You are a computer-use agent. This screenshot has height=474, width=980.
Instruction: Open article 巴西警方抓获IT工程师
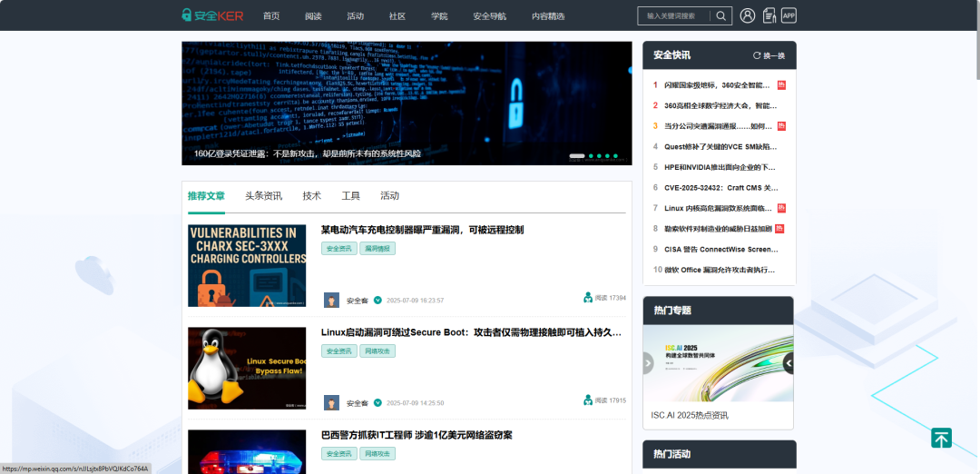click(416, 435)
